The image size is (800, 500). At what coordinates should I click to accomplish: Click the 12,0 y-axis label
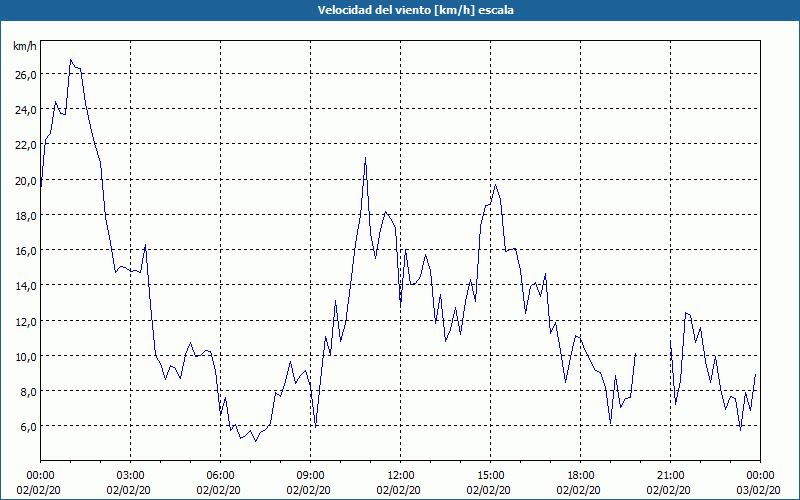[26, 322]
